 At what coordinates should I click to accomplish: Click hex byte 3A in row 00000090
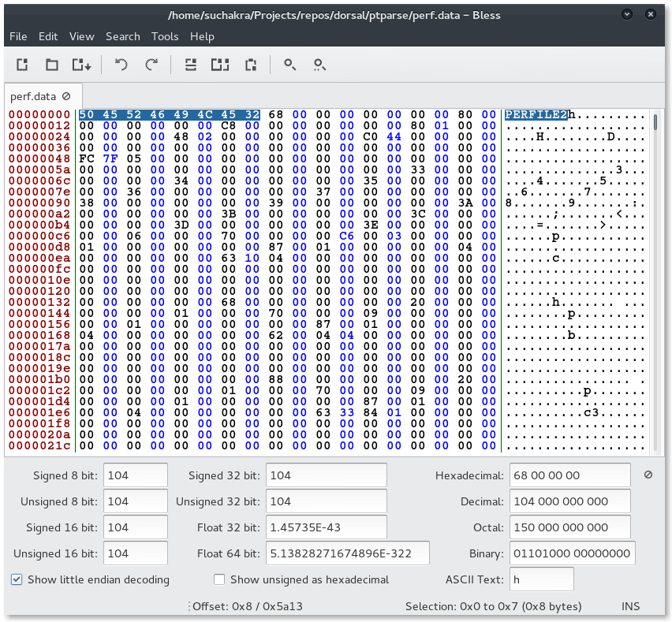point(465,203)
